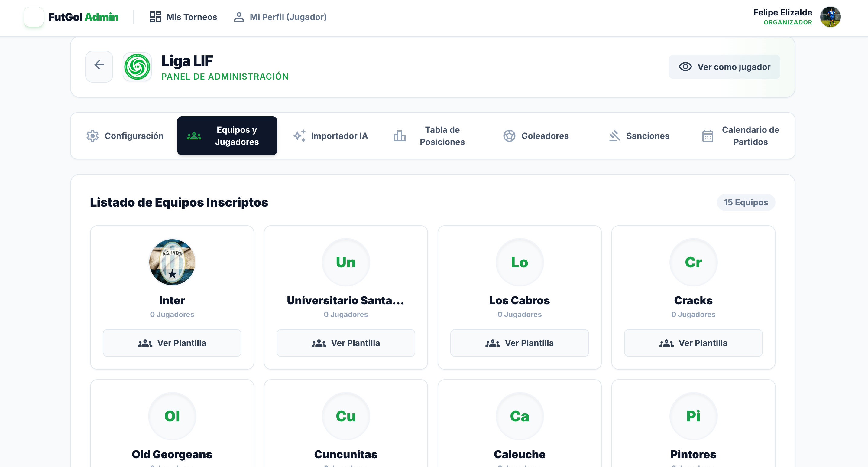The width and height of the screenshot is (868, 467).
Task: Switch to the Goleadores tab
Action: [x=536, y=136]
